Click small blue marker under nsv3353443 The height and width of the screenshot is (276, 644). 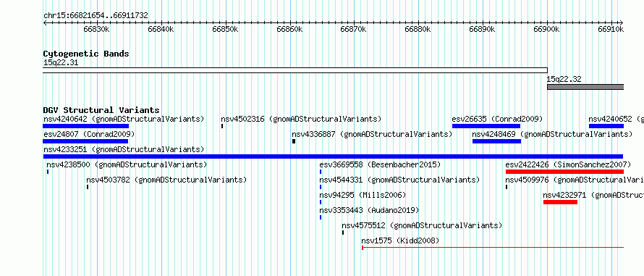click(x=321, y=217)
